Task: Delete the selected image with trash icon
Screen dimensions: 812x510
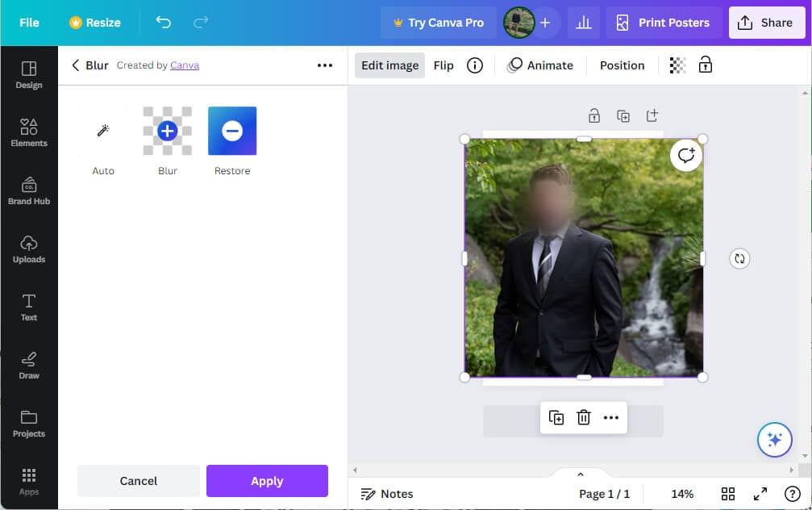Action: [x=584, y=417]
